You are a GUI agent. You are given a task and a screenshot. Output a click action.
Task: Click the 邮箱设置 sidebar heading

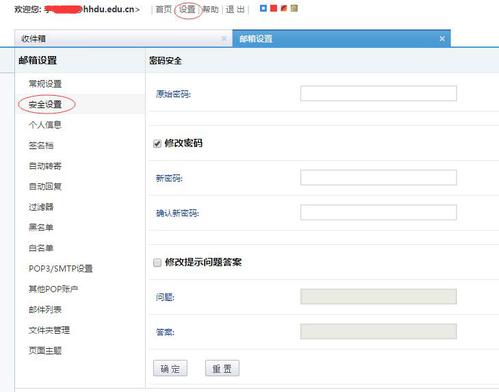(x=38, y=60)
